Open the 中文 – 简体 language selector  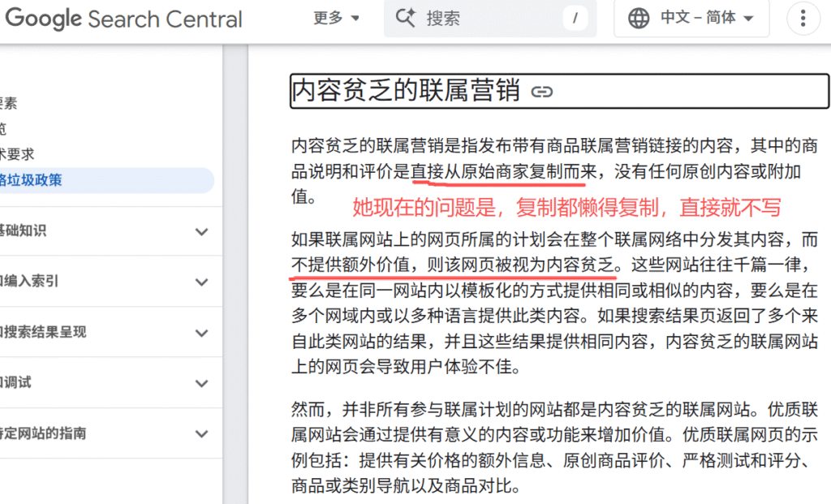point(691,18)
